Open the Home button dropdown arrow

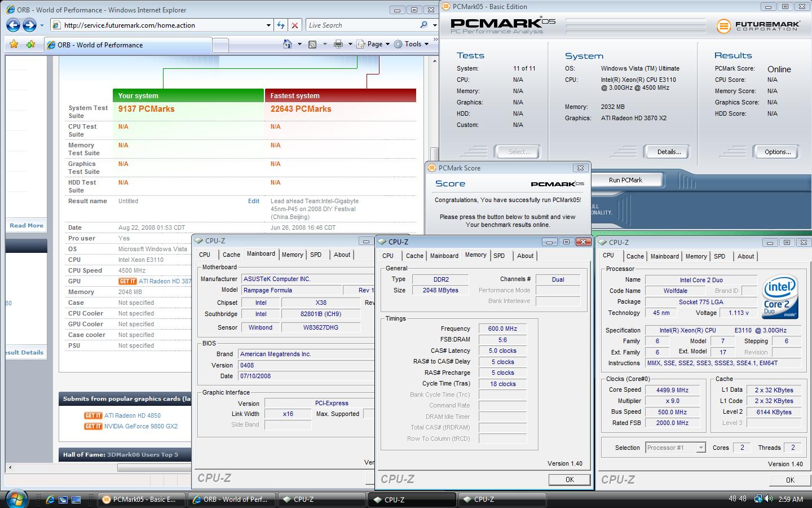[299, 44]
